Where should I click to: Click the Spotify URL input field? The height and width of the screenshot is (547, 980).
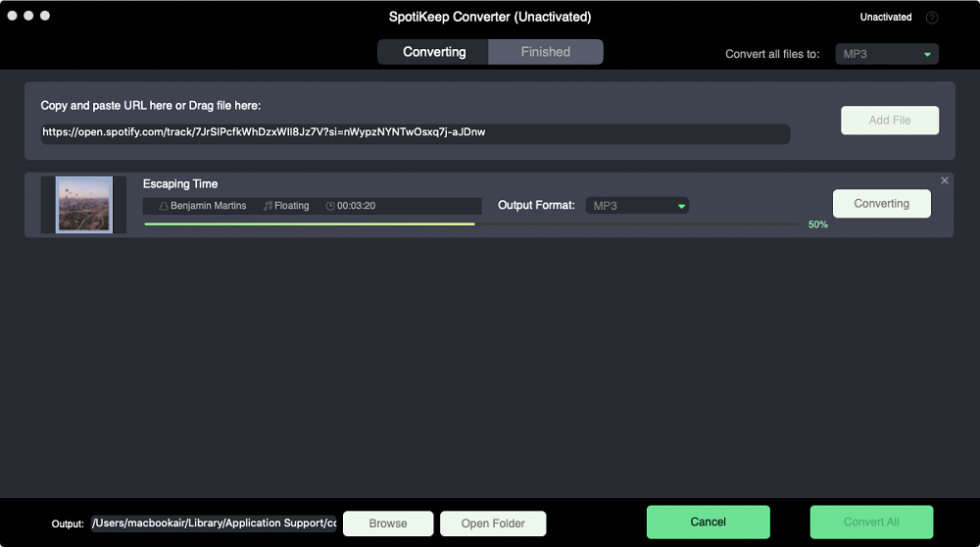tap(415, 132)
